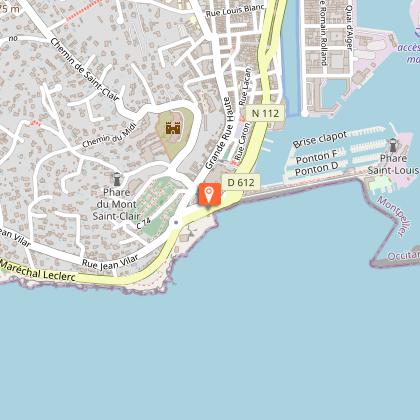The image size is (420, 420).
Task: Click the Rue Jean Vilar street label
Action: pyautogui.click(x=110, y=262)
